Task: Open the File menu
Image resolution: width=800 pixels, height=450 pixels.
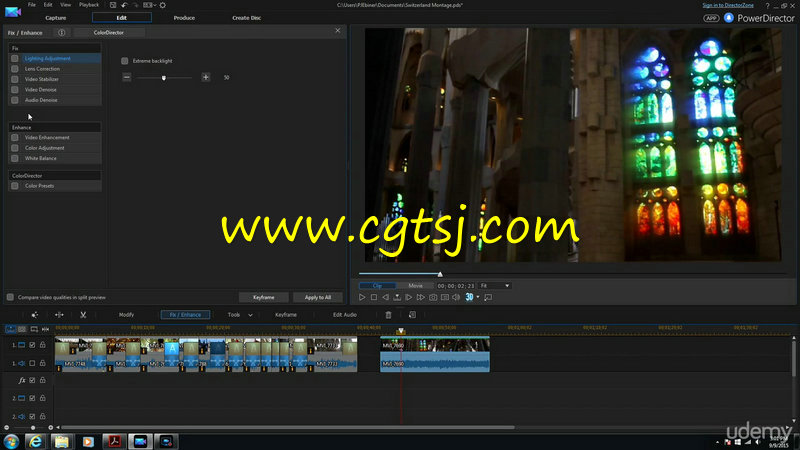Action: pos(32,5)
